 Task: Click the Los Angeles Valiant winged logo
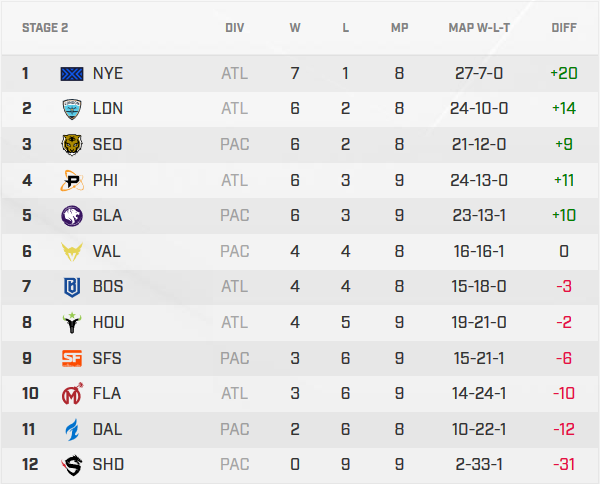(x=73, y=251)
